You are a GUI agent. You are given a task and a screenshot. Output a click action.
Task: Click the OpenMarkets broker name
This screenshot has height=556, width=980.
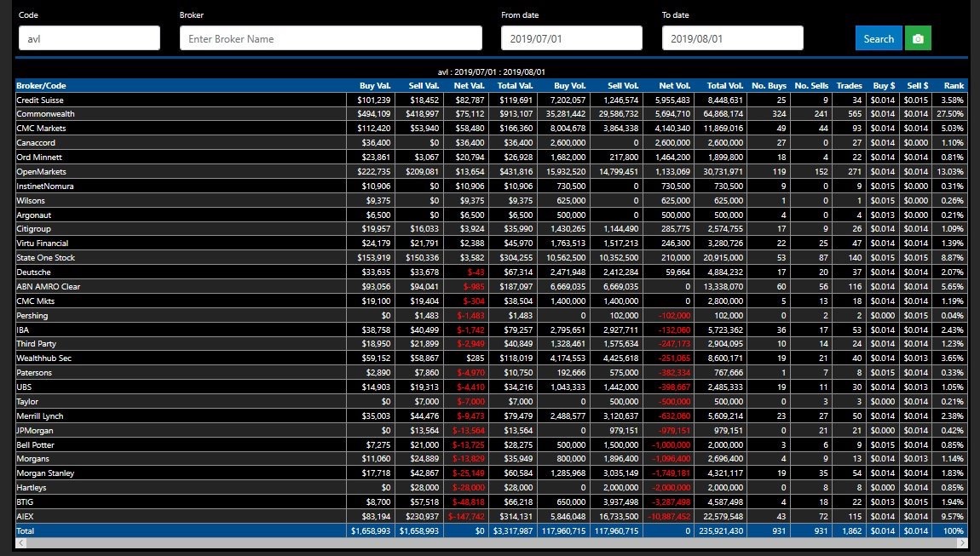click(x=41, y=172)
